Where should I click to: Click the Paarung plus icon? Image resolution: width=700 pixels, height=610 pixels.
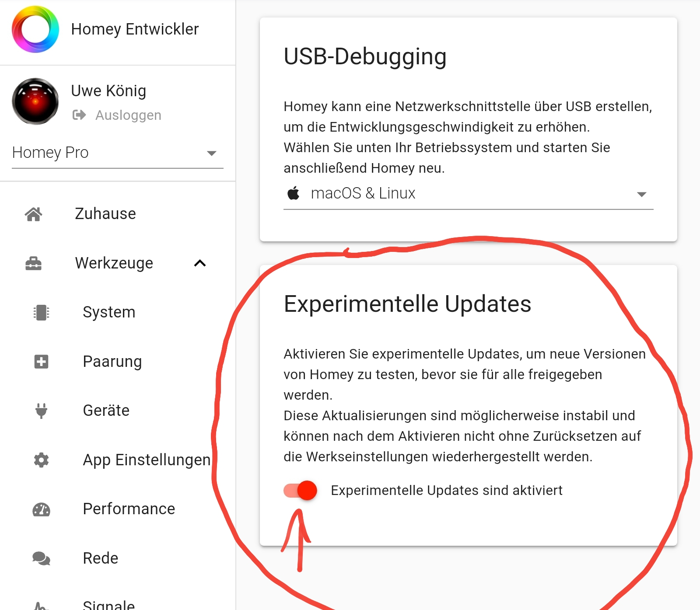pos(41,362)
